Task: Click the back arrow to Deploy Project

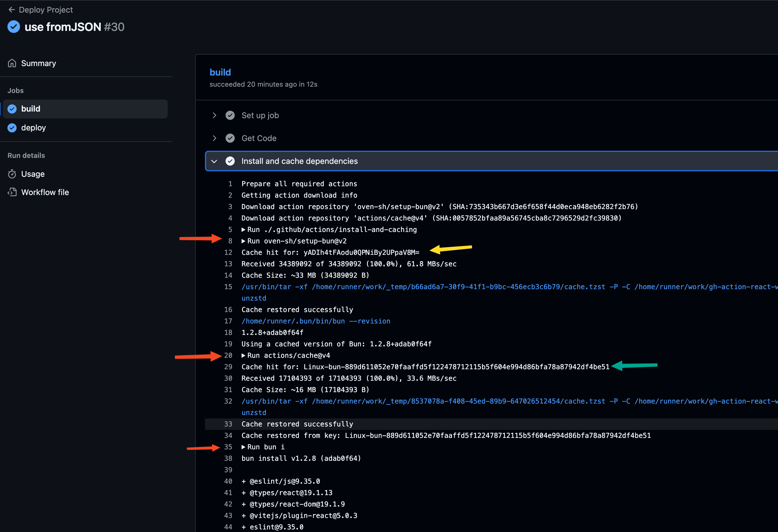Action: tap(12, 10)
